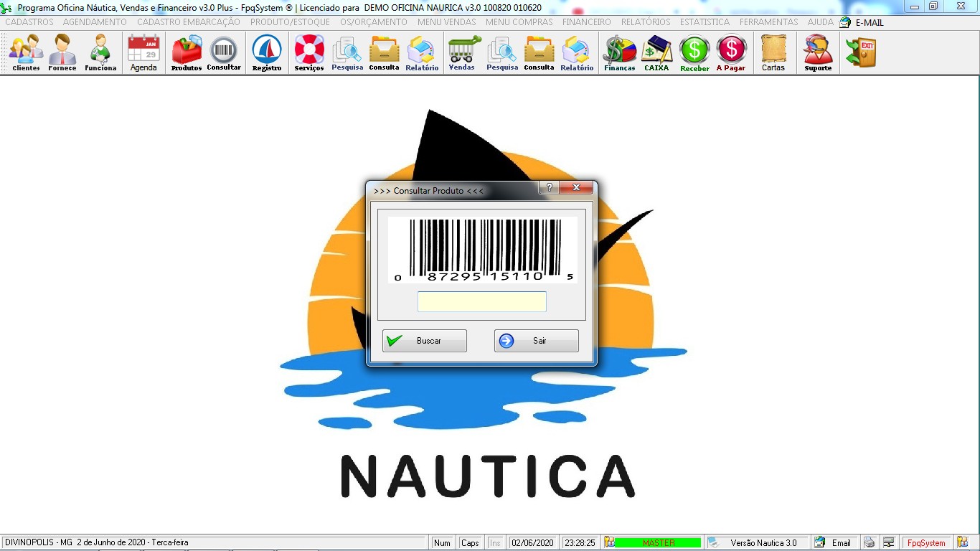Click the network computer icon in status bar

(x=888, y=542)
